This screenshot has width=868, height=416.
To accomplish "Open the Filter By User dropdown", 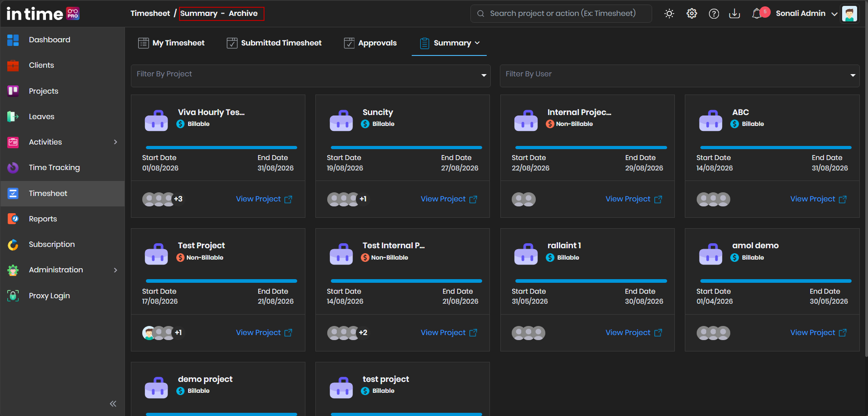I will [x=679, y=75].
